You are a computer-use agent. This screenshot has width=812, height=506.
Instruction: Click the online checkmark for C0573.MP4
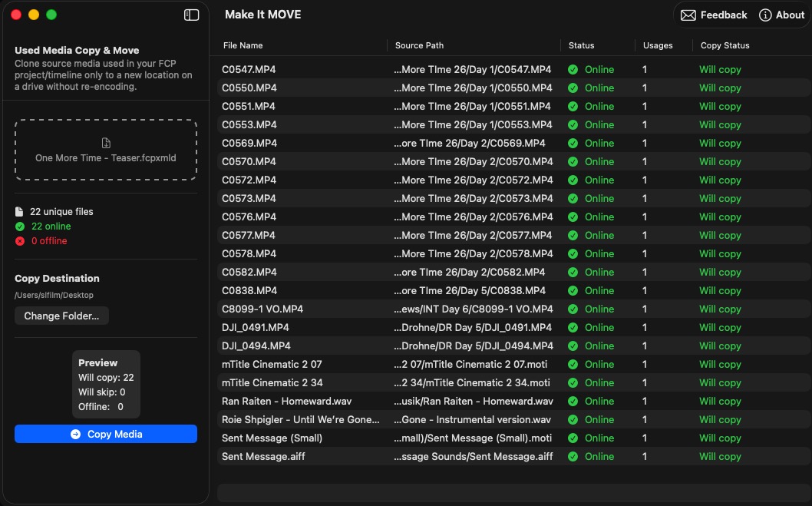pos(573,198)
